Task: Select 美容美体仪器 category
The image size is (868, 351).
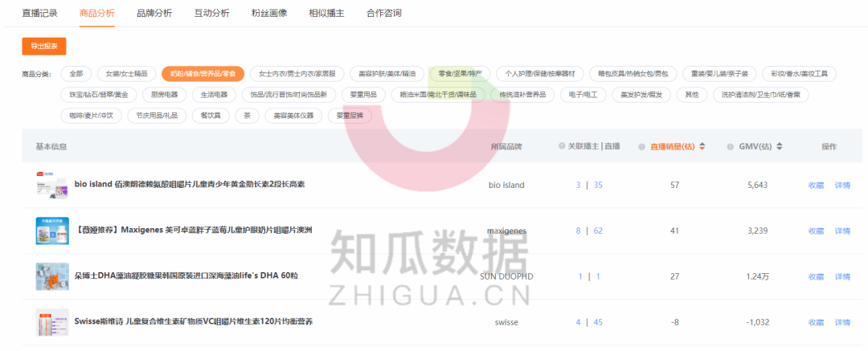Action: pyautogui.click(x=293, y=116)
